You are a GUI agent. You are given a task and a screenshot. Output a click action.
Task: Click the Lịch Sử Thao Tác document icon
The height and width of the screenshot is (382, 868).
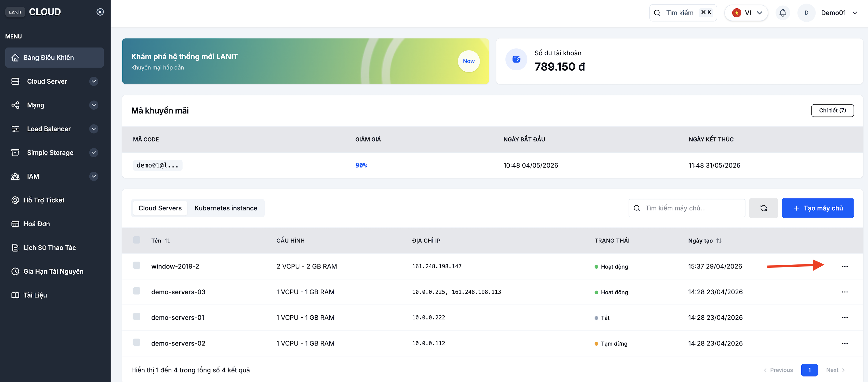tap(15, 248)
